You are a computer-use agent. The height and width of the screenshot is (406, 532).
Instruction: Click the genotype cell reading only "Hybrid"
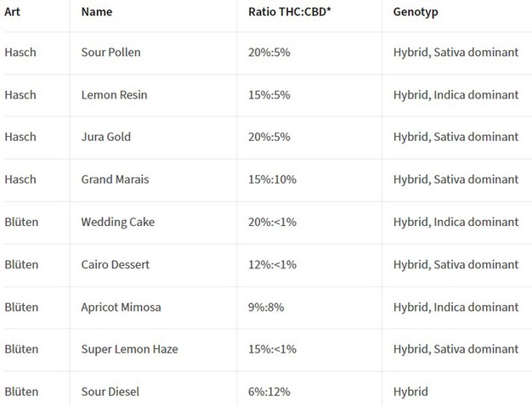410,392
